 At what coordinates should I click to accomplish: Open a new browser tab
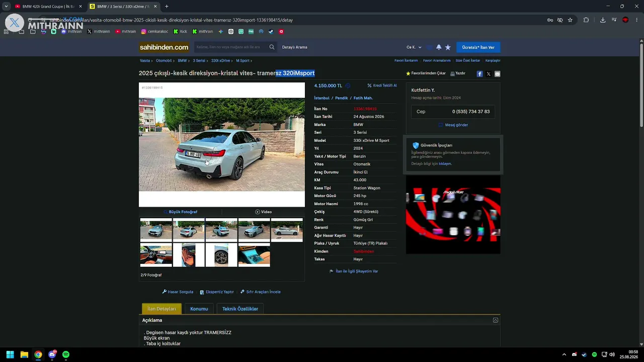(x=167, y=7)
